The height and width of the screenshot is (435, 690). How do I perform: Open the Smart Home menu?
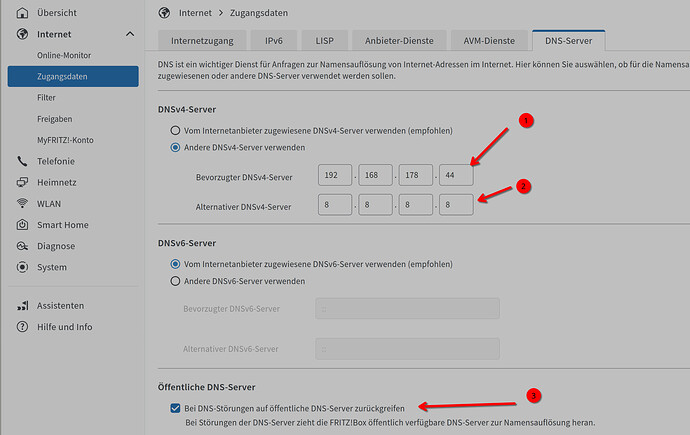62,225
